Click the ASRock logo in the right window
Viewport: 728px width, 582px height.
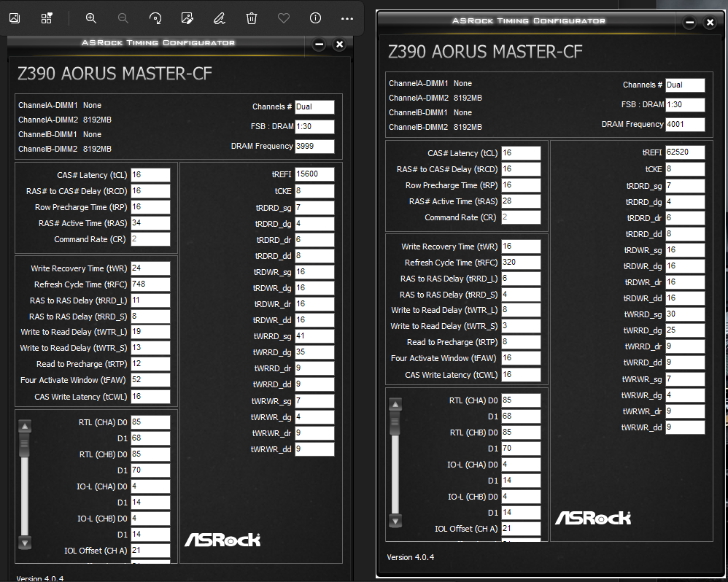point(593,518)
